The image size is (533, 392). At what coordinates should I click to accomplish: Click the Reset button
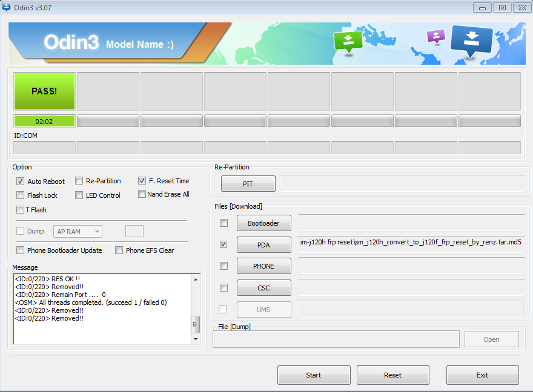(x=393, y=375)
